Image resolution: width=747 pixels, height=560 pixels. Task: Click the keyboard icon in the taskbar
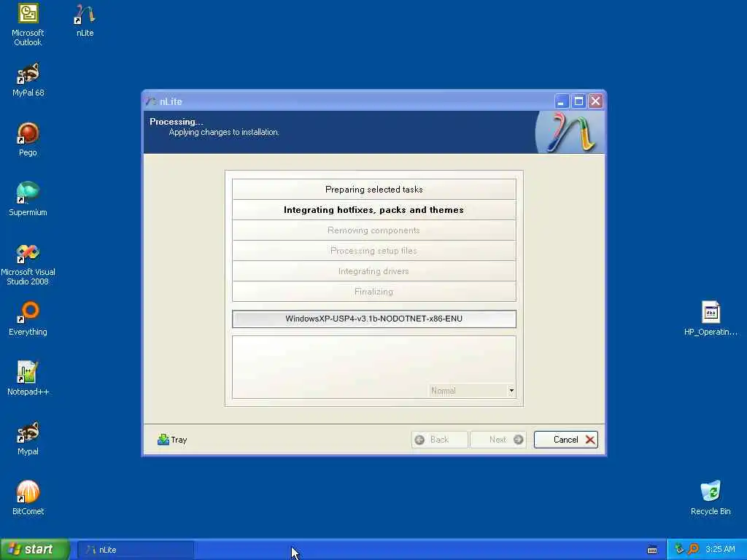click(x=652, y=550)
